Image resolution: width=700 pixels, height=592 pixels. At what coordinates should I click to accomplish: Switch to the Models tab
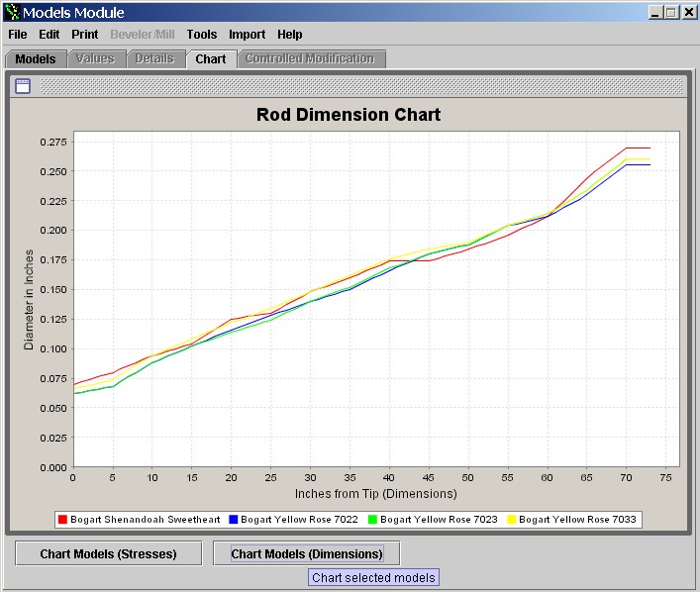click(x=36, y=58)
